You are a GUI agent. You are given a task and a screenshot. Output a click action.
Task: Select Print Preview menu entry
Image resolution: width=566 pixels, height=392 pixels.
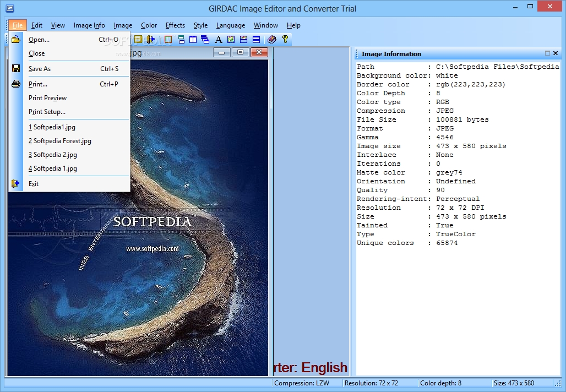point(69,98)
